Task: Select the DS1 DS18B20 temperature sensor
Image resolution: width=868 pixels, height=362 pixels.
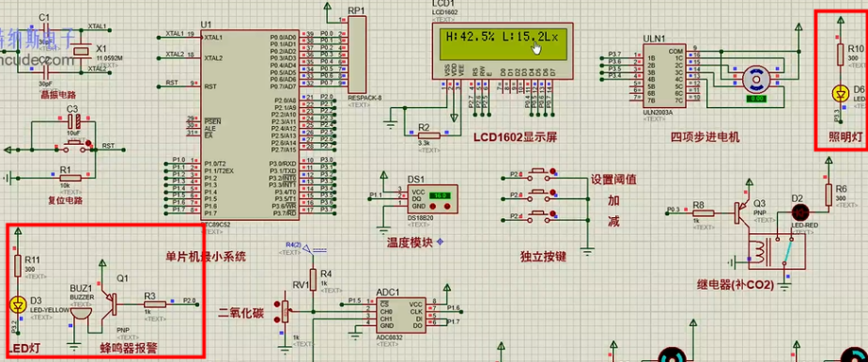Action: coord(433,199)
